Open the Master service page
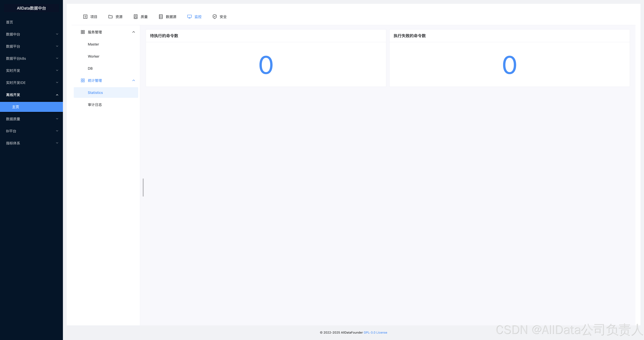Viewport: 644px width, 340px height. pos(93,44)
